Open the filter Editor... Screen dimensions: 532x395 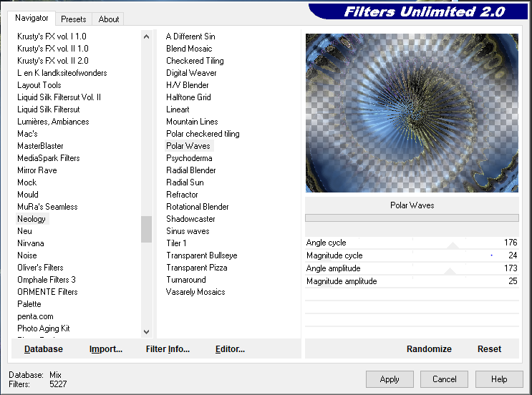click(230, 349)
